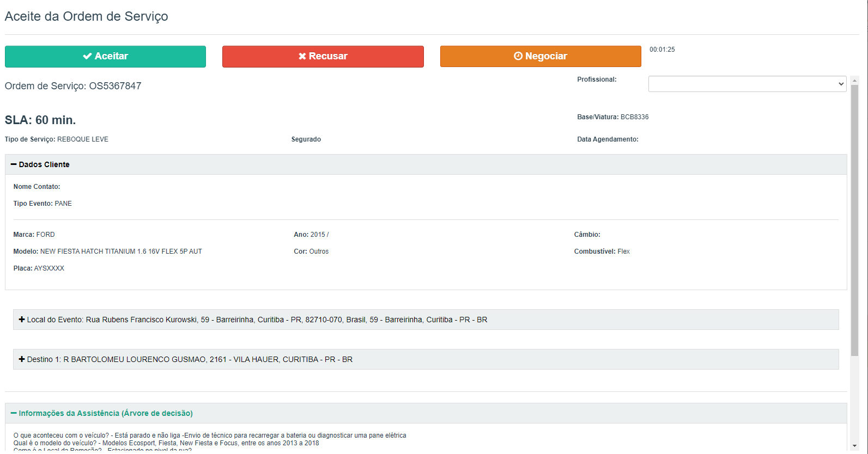Click the Nome Contato label
This screenshot has height=454, width=868.
[37, 187]
